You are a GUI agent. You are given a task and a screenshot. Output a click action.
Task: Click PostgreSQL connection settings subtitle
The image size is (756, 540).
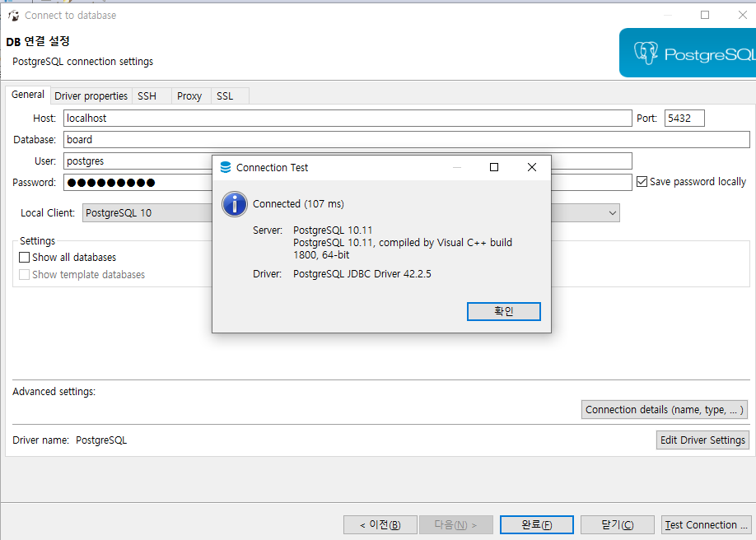coord(83,62)
